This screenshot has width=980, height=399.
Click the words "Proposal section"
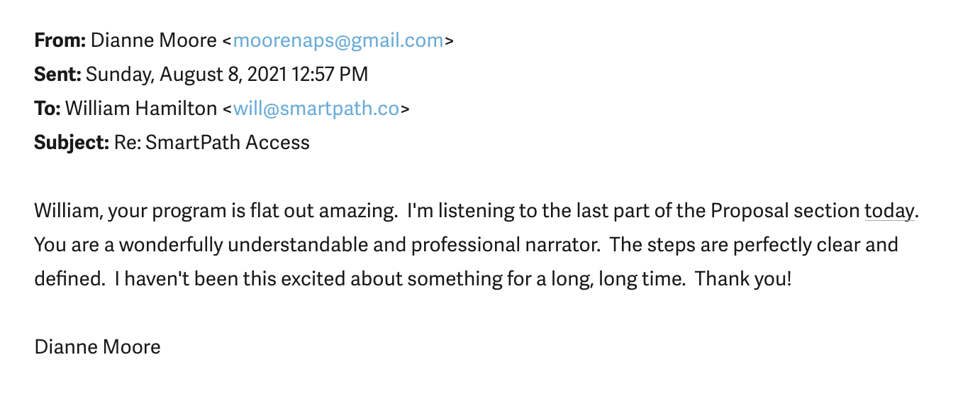[x=785, y=211]
